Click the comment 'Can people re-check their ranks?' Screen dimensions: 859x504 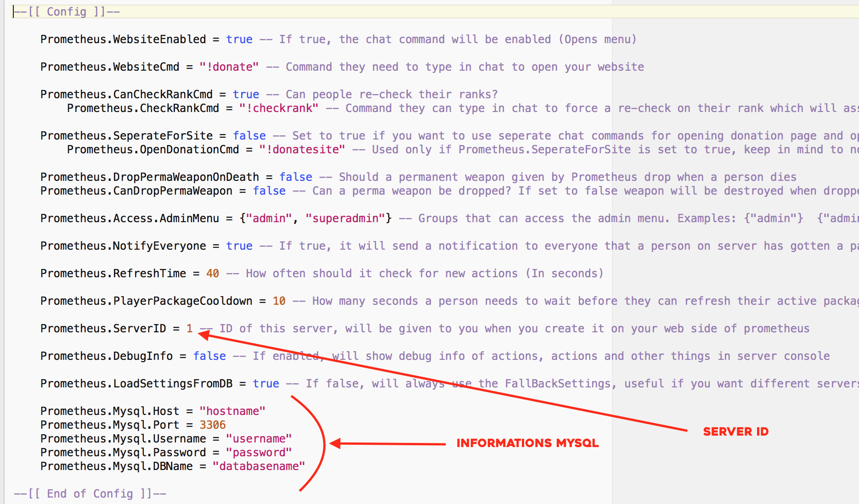point(392,95)
